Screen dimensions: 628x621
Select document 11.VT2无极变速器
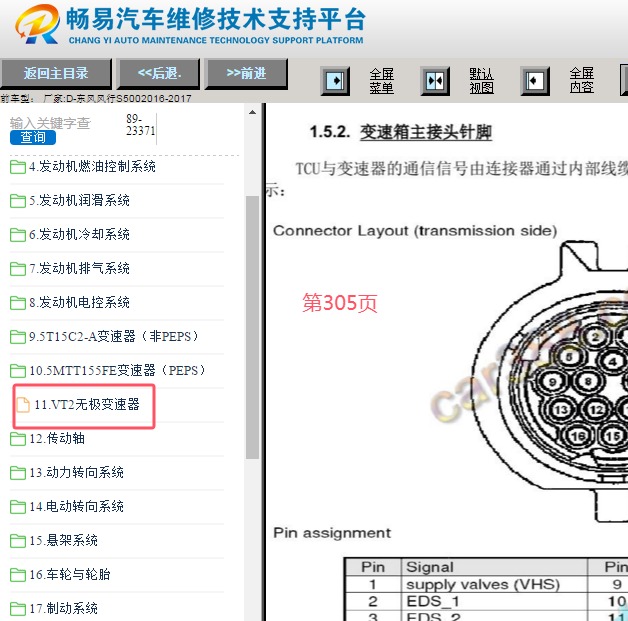87,404
